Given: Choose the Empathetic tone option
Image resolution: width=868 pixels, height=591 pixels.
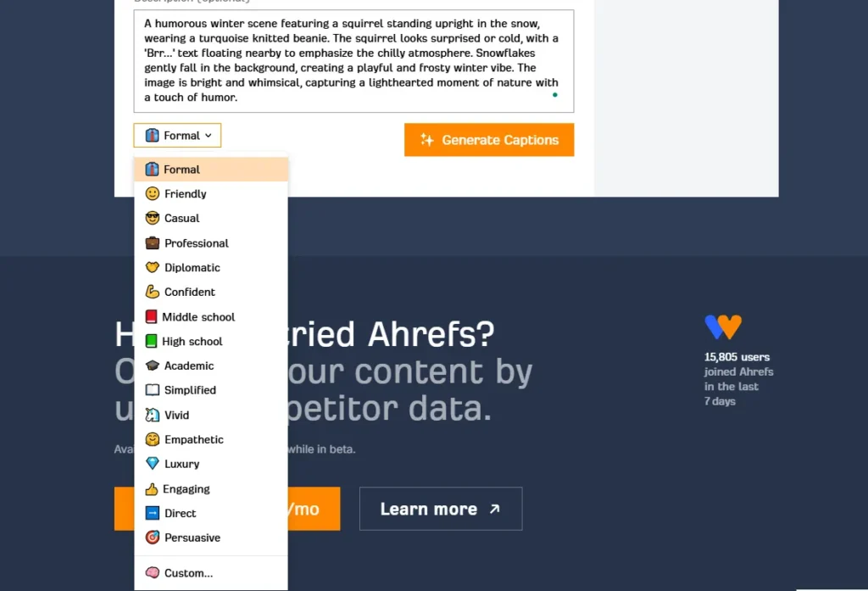Looking at the screenshot, I should pyautogui.click(x=211, y=439).
